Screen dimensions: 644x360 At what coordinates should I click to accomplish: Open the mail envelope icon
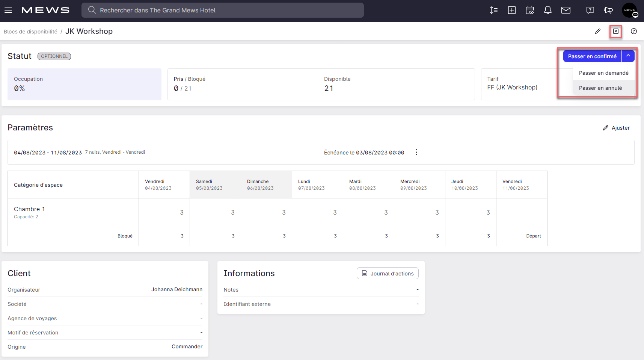click(x=566, y=10)
